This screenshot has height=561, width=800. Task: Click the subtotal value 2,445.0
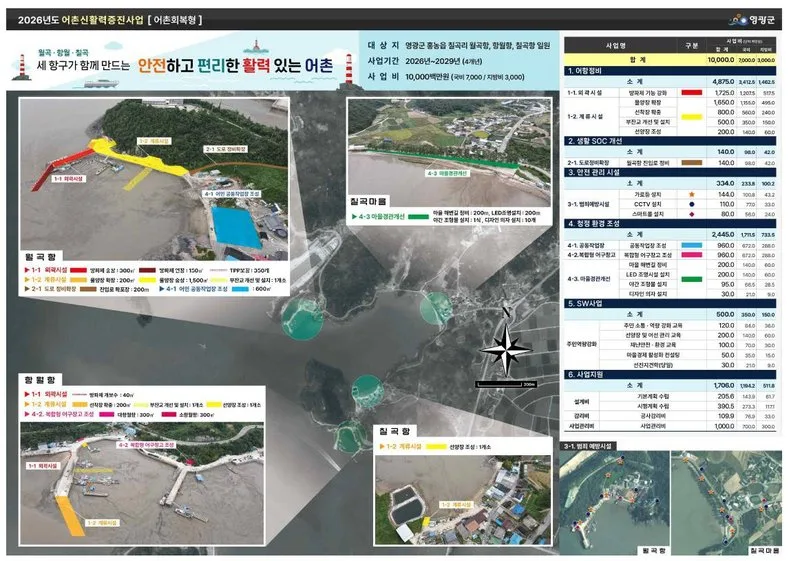[723, 235]
